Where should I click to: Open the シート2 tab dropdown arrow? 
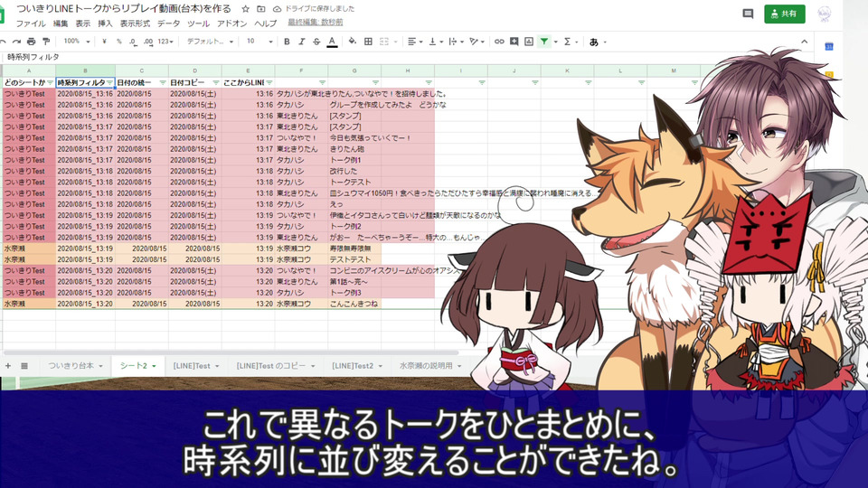tap(154, 366)
